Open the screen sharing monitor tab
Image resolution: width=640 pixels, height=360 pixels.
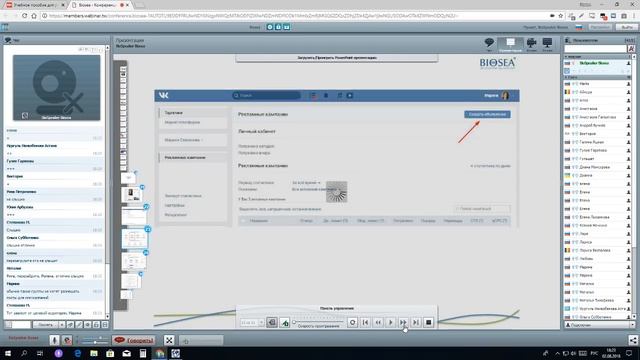[x=547, y=44]
